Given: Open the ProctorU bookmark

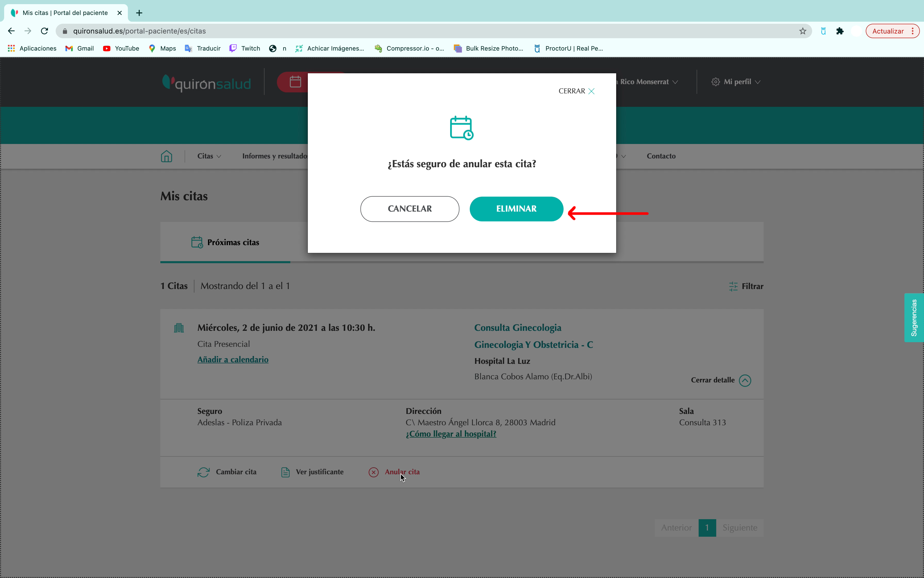Looking at the screenshot, I should pyautogui.click(x=568, y=48).
